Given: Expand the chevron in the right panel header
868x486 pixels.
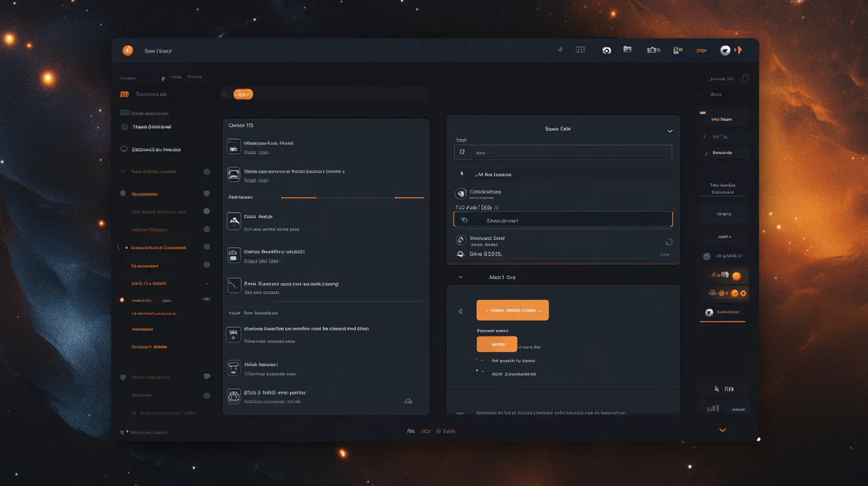Looking at the screenshot, I should pos(669,131).
